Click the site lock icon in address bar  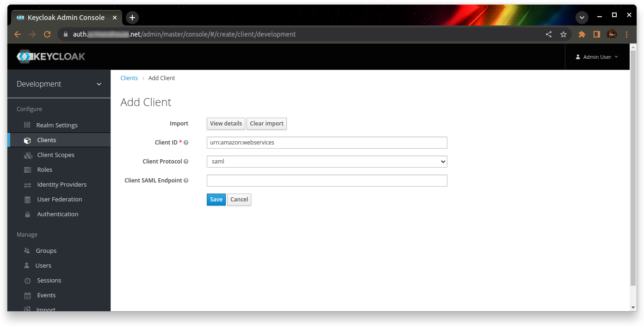click(x=65, y=34)
